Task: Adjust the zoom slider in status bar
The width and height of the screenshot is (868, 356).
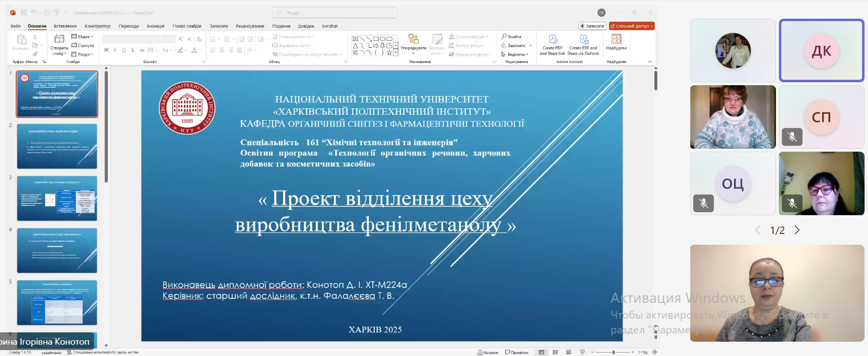Action: [x=613, y=352]
